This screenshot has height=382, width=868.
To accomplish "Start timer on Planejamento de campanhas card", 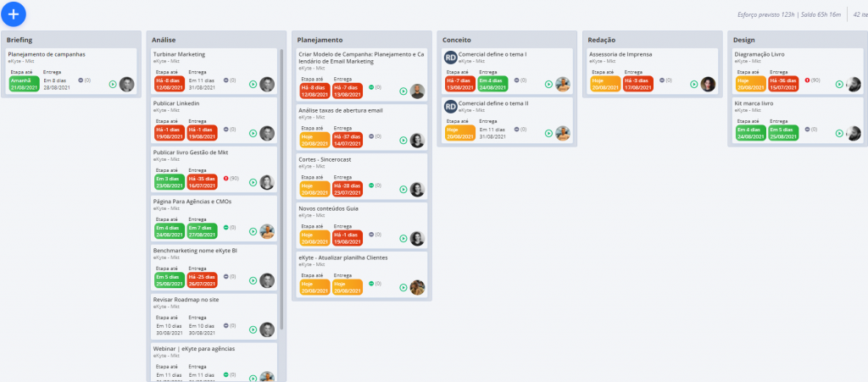I will (x=113, y=85).
